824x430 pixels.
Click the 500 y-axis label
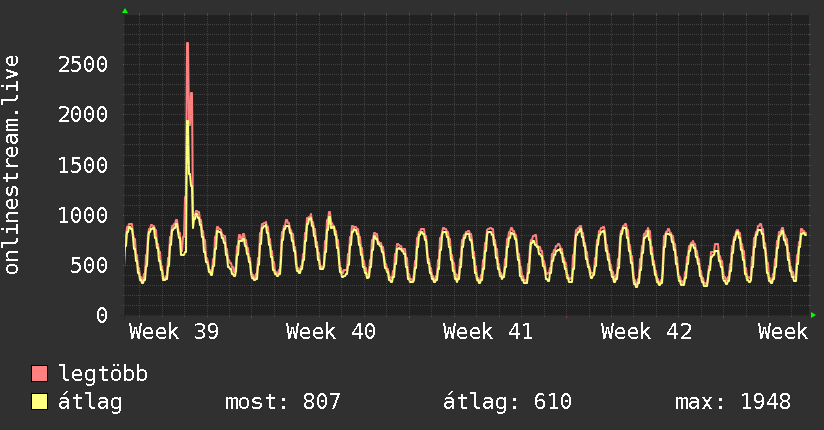(x=89, y=265)
